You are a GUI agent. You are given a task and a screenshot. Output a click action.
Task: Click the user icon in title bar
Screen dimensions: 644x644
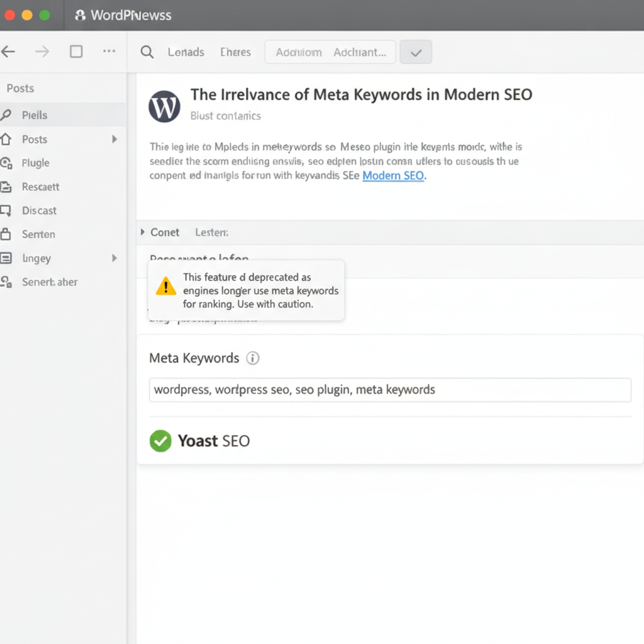pyautogui.click(x=80, y=15)
